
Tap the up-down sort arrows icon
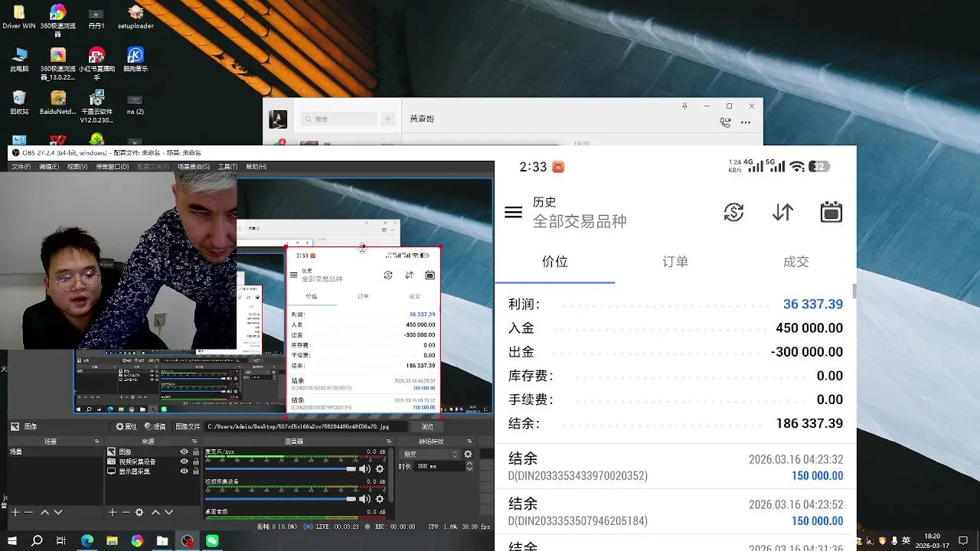pos(782,212)
